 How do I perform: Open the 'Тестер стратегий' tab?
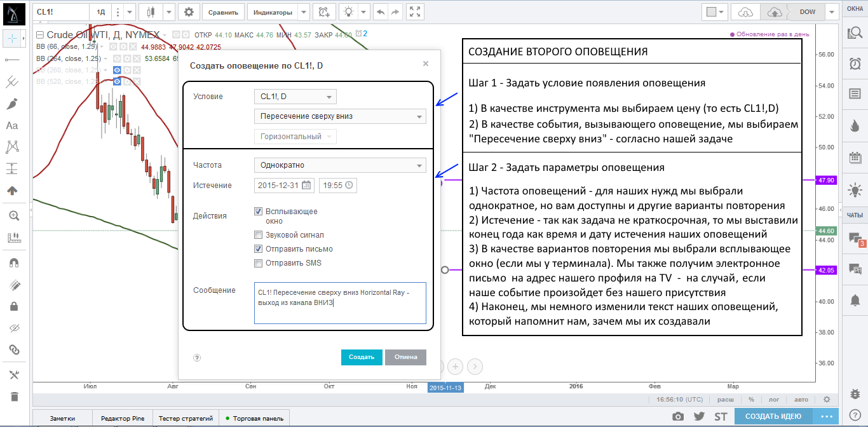(x=186, y=418)
